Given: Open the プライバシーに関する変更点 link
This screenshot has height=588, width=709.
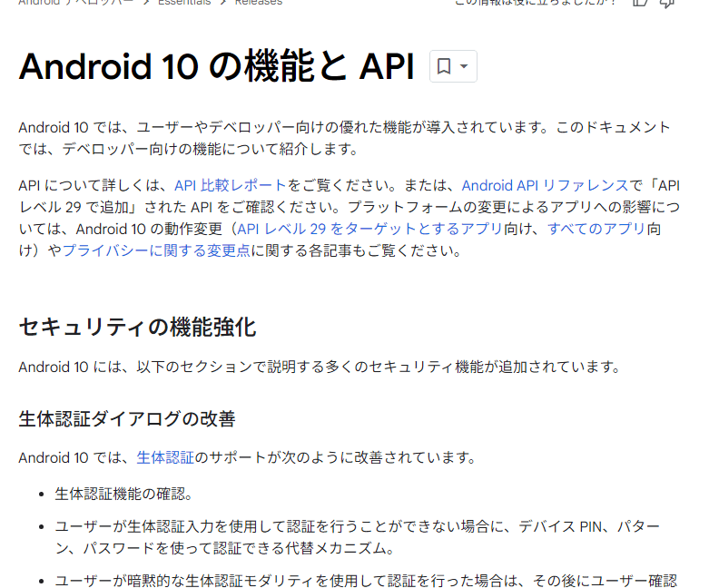Looking at the screenshot, I should click(x=156, y=250).
